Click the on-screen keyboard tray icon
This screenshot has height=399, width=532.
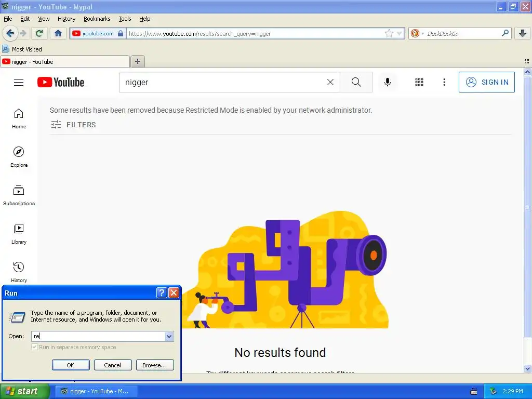pyautogui.click(x=474, y=392)
